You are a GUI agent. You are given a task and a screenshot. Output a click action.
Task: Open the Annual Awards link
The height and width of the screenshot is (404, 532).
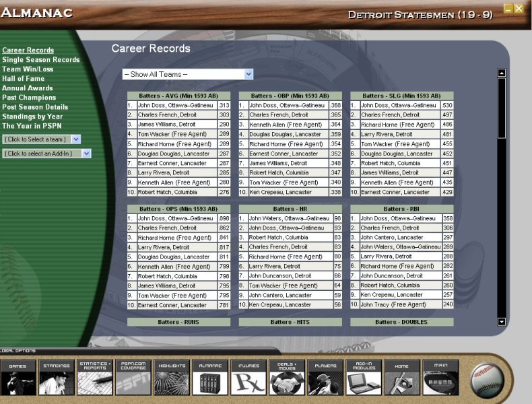(x=28, y=88)
